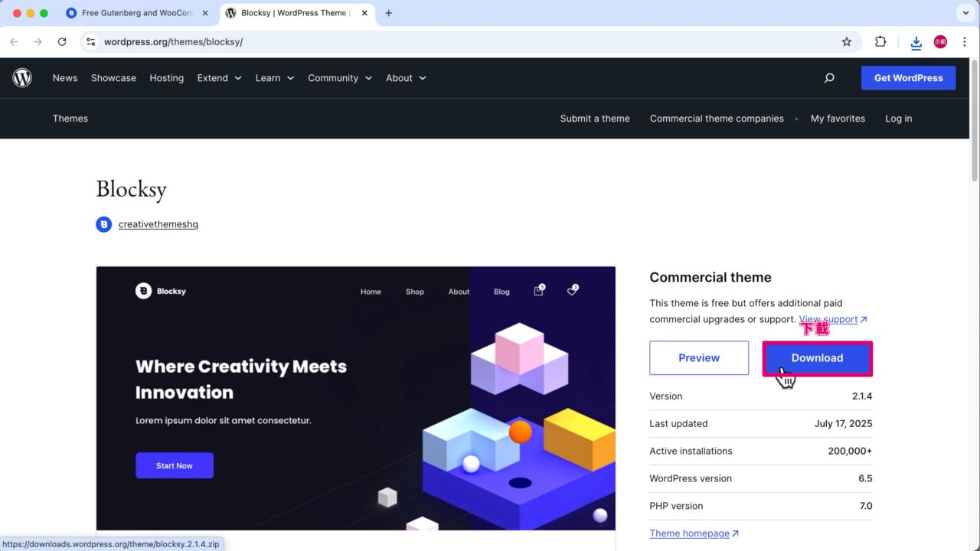Show Chrome downloads via the download icon
This screenshot has width=980, height=551.
pos(916,43)
